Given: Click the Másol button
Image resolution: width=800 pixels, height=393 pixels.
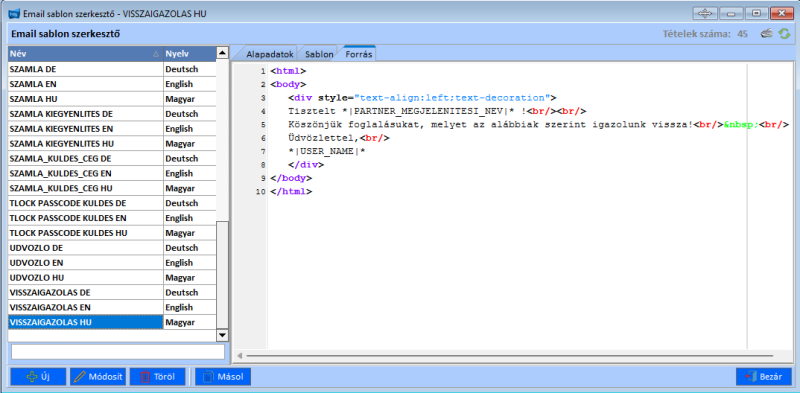Looking at the screenshot, I should tap(223, 377).
